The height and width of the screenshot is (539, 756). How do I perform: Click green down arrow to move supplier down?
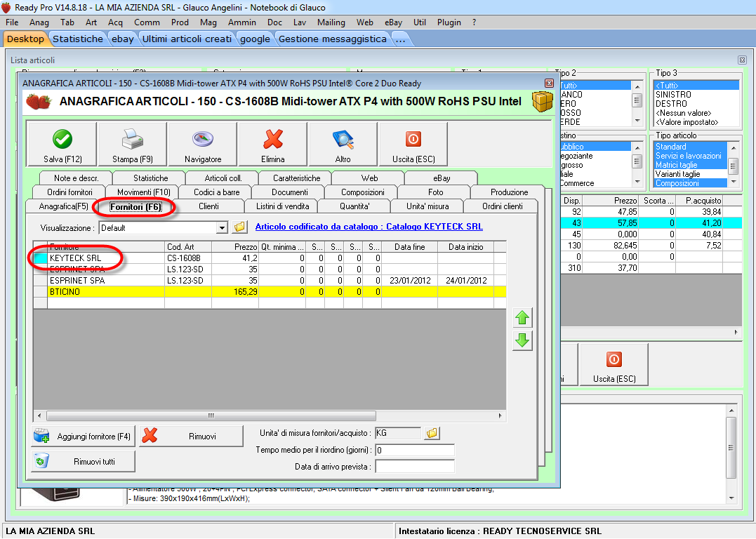522,340
